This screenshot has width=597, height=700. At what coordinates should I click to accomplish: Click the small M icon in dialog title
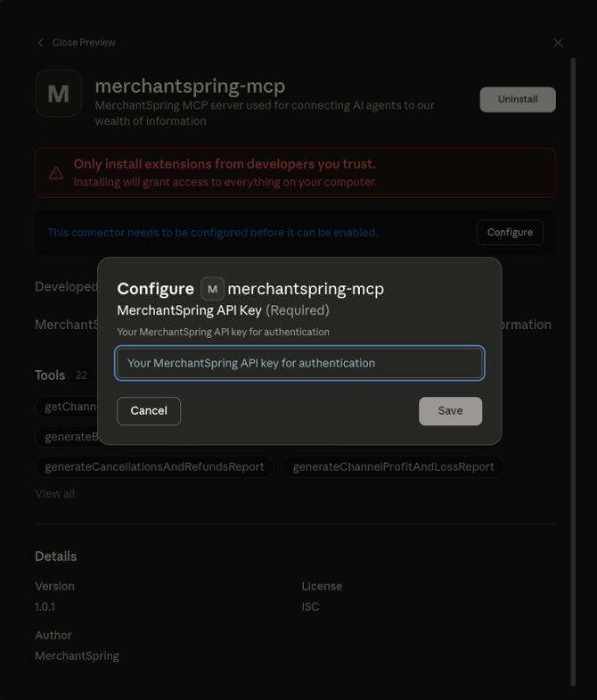tap(212, 289)
